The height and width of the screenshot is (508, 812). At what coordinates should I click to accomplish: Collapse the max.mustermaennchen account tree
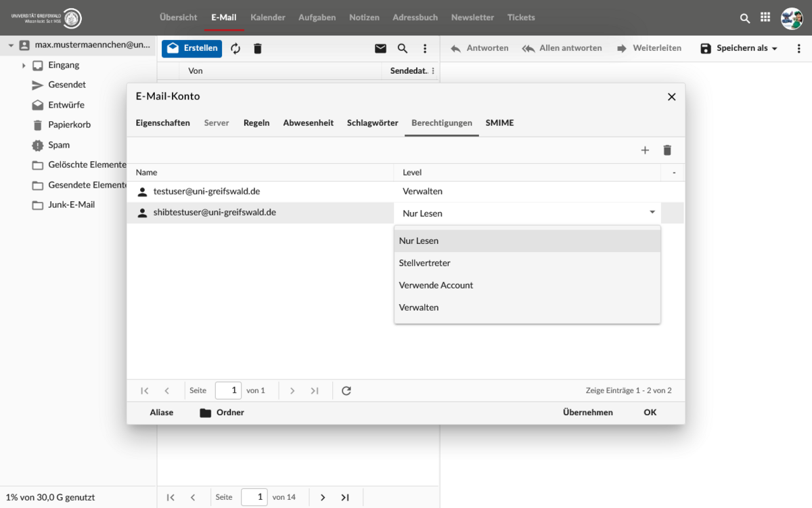click(11, 45)
